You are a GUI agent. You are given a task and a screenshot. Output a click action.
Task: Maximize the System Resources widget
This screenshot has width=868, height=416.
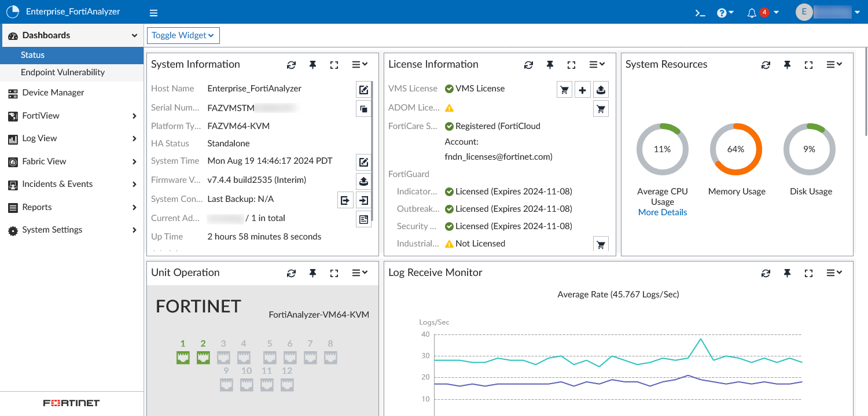pyautogui.click(x=808, y=65)
